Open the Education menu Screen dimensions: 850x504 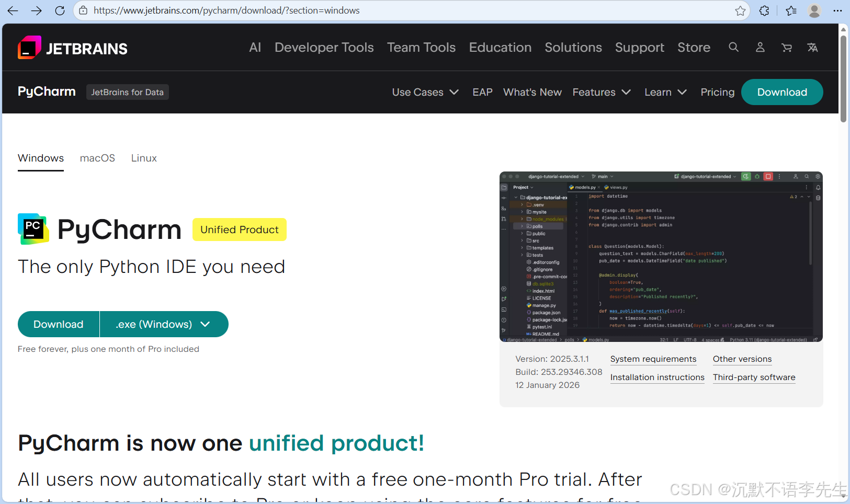(500, 47)
